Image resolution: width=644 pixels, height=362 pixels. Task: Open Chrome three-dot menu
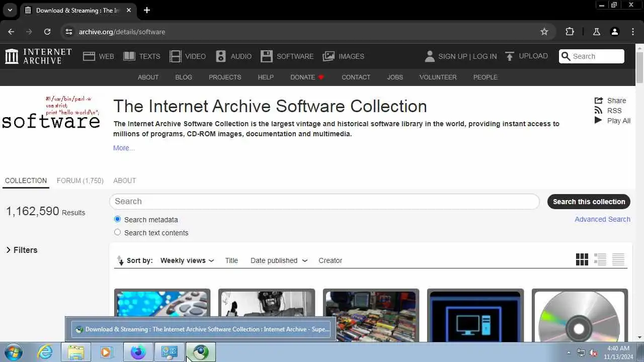633,32
